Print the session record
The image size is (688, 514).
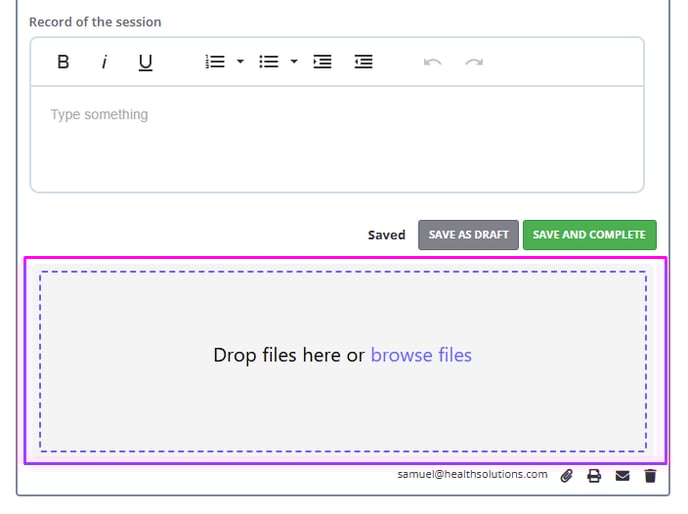594,476
